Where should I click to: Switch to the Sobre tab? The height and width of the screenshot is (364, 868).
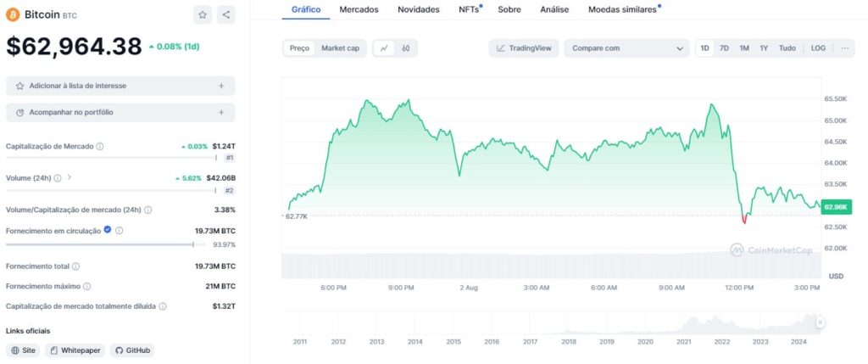coord(509,9)
